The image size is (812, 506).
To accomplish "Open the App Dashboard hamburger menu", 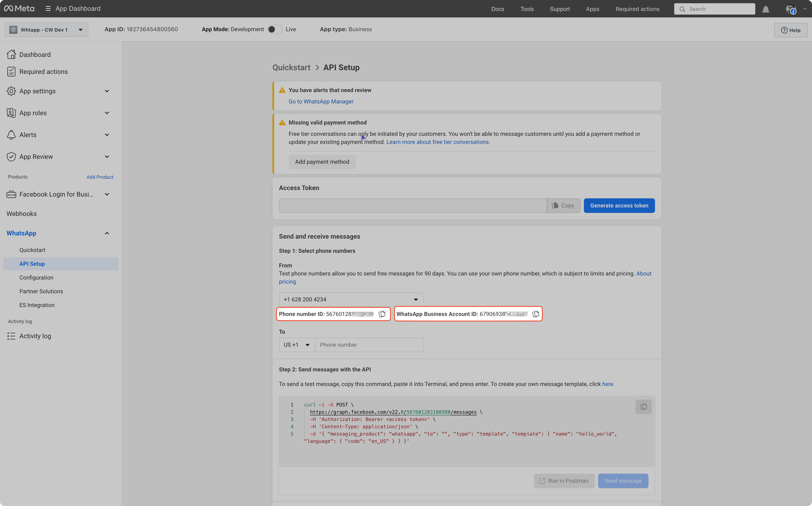I will pos(48,9).
